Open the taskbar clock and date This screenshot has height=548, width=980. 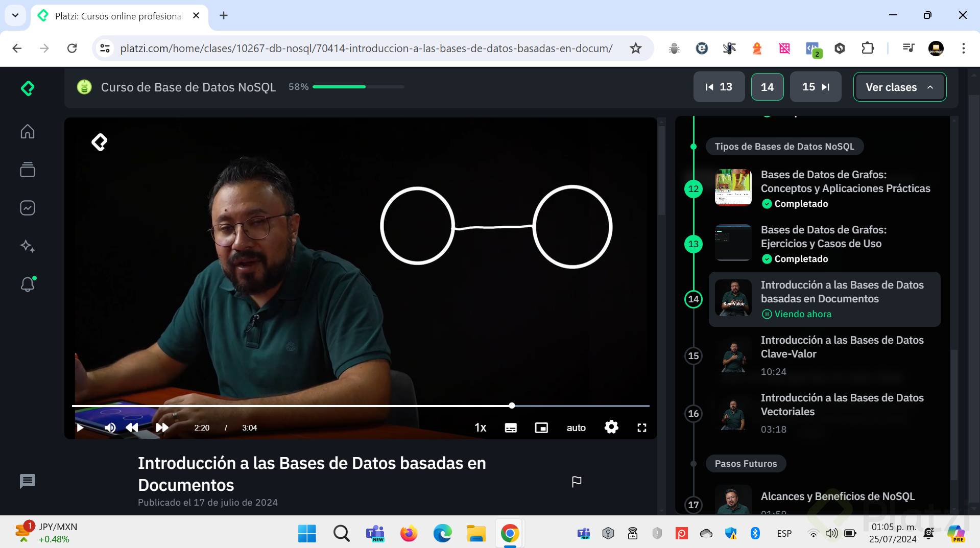click(x=893, y=533)
